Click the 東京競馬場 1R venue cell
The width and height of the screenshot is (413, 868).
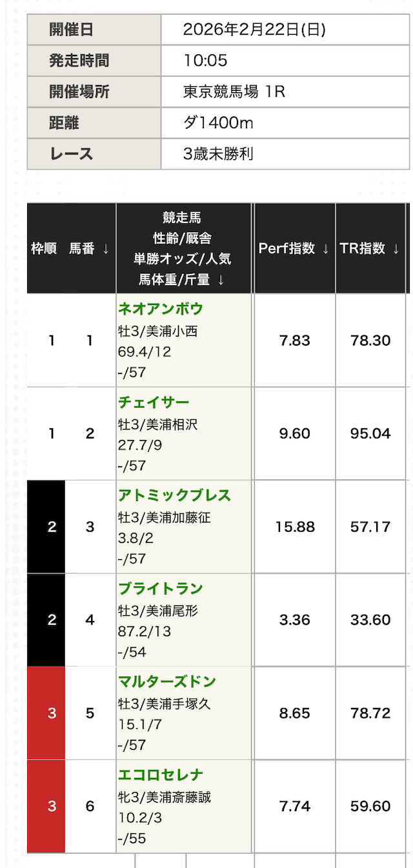click(x=234, y=92)
